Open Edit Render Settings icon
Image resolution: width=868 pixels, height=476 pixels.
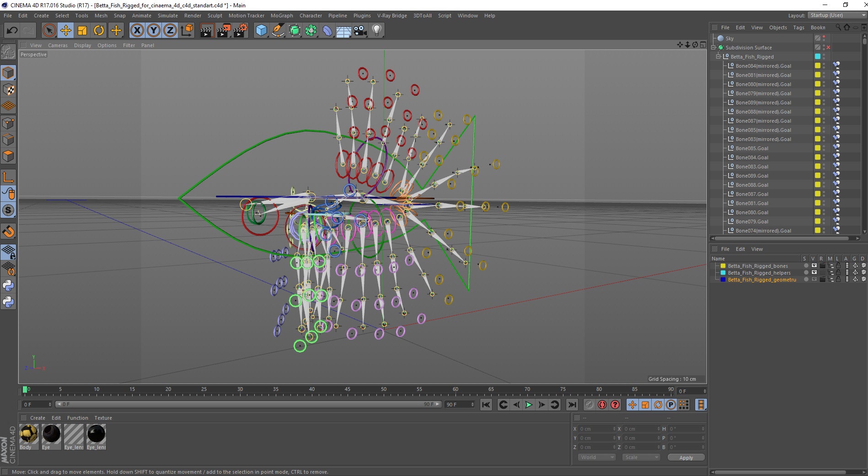tap(241, 31)
